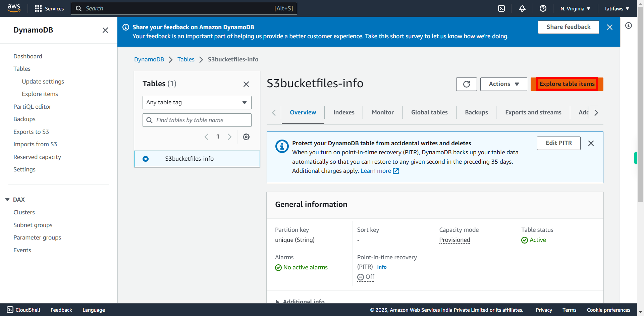Switch to Exports and streams tab
Screen dimensions: 644x316
tap(533, 112)
